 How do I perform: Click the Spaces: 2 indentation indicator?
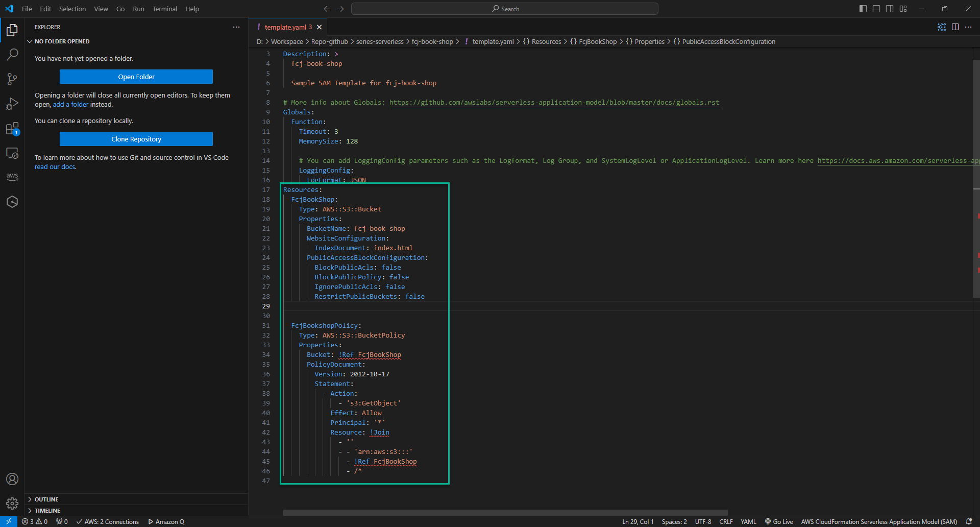click(x=674, y=521)
